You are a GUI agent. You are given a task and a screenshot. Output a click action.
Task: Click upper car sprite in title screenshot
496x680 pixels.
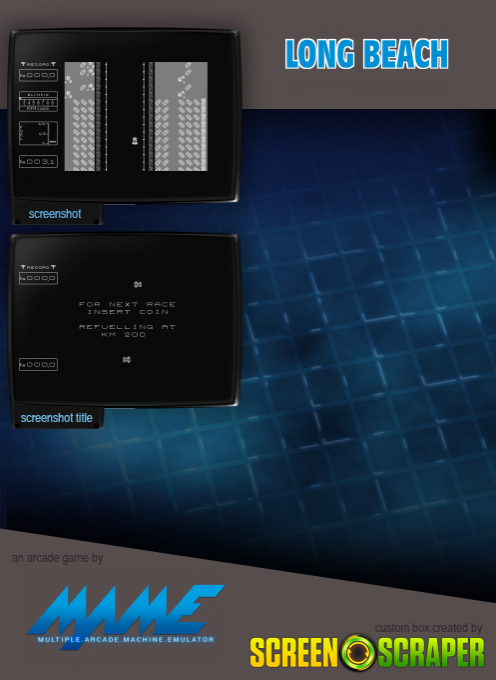pos(137,284)
